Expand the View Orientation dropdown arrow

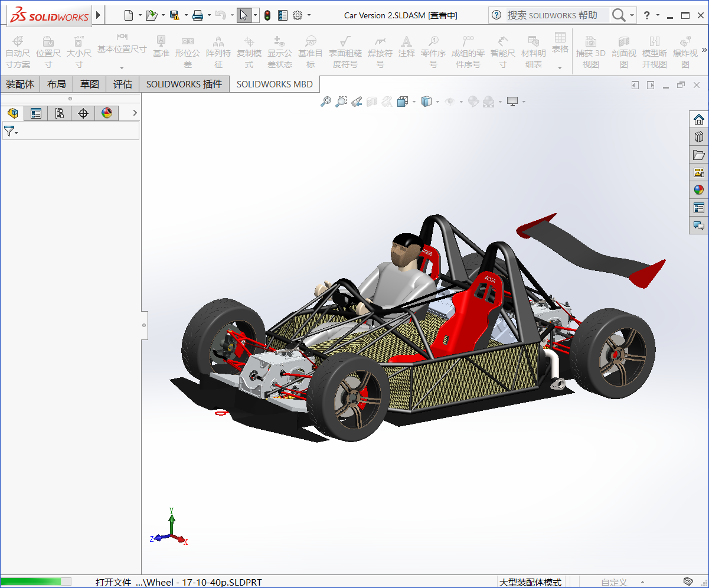tap(414, 102)
